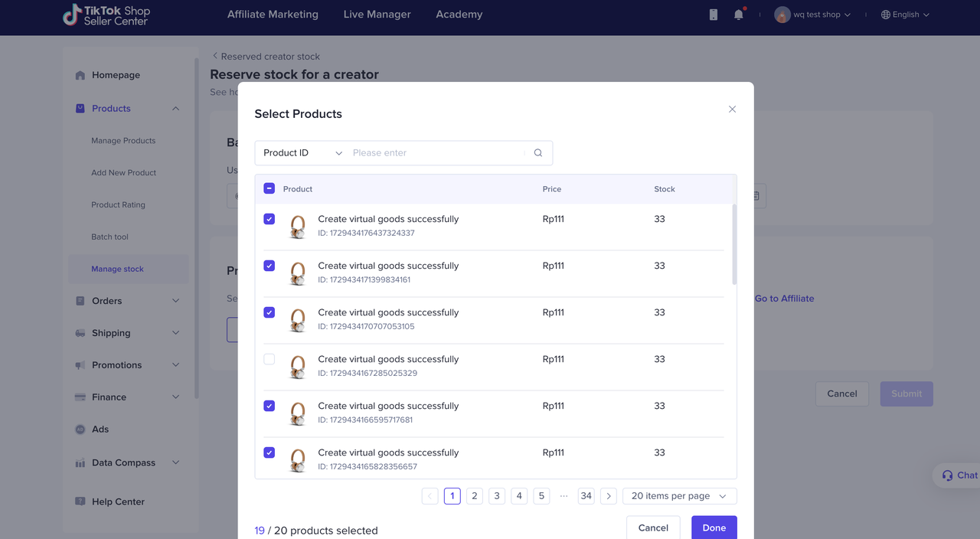Click the product list vertical scrollbar

734,245
